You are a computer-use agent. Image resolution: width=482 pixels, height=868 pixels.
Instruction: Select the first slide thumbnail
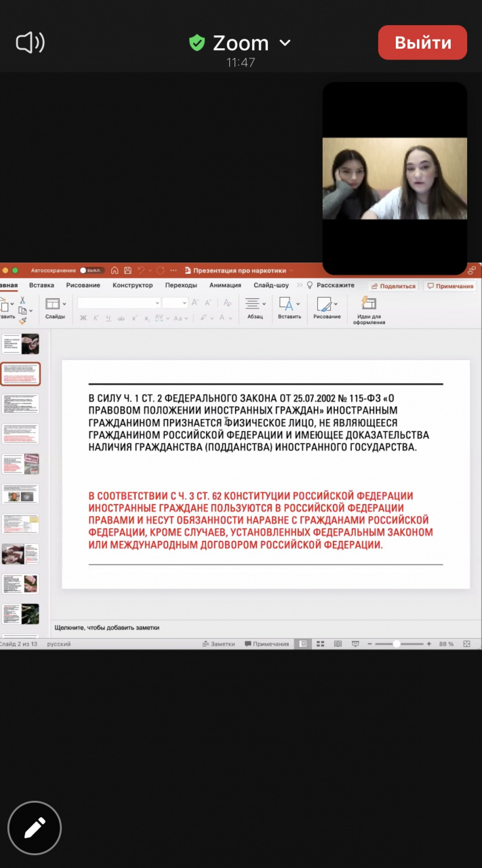pos(21,344)
